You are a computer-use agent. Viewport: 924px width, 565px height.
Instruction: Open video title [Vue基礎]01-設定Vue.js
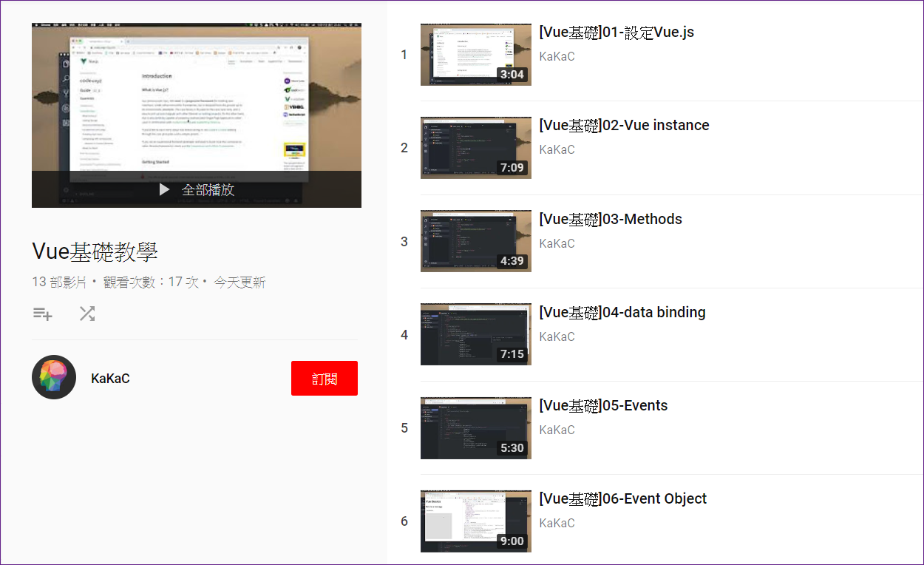[616, 33]
